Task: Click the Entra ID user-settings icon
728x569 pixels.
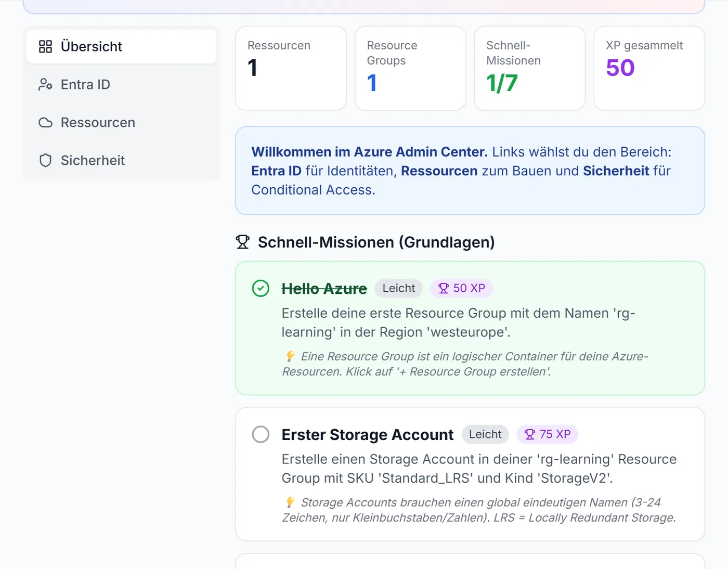Action: coord(46,84)
